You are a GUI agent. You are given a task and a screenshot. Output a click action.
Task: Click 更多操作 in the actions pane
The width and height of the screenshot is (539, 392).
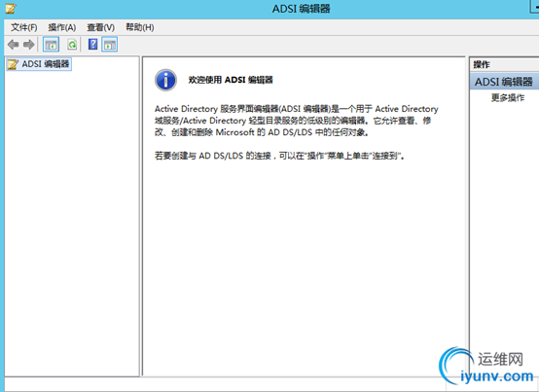coord(507,97)
